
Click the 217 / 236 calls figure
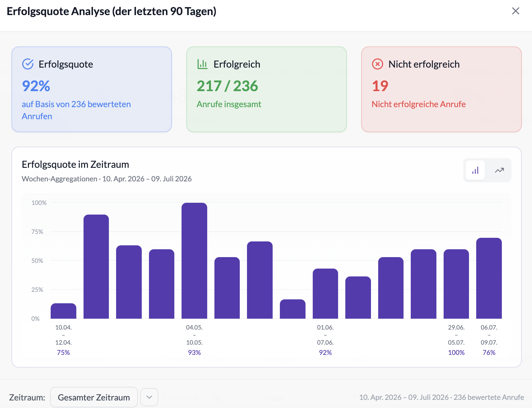[227, 86]
